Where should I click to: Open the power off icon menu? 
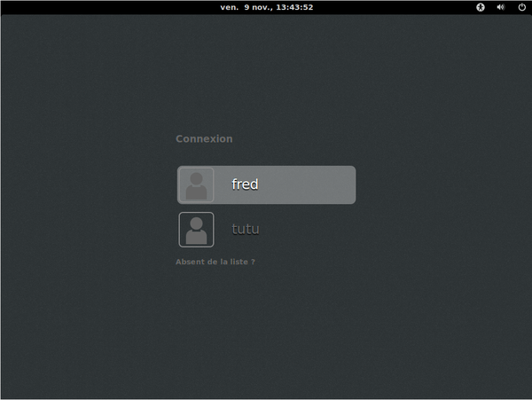pyautogui.click(x=521, y=7)
